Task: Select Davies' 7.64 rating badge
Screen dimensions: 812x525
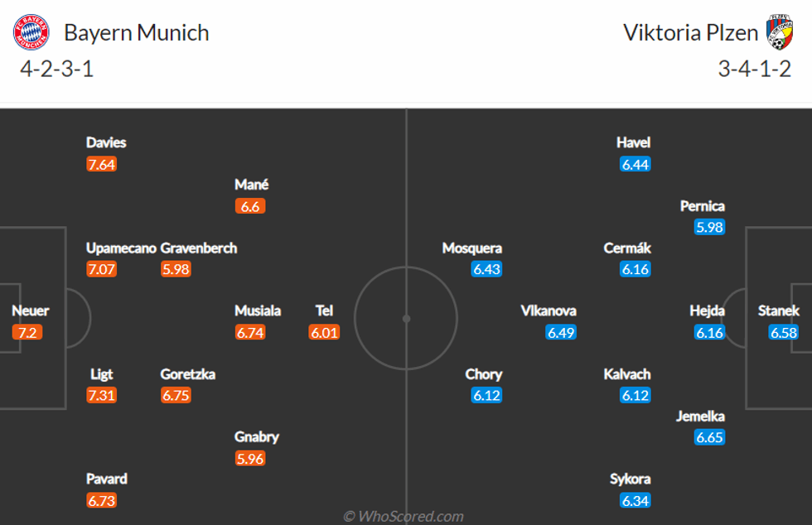Action: (x=102, y=164)
